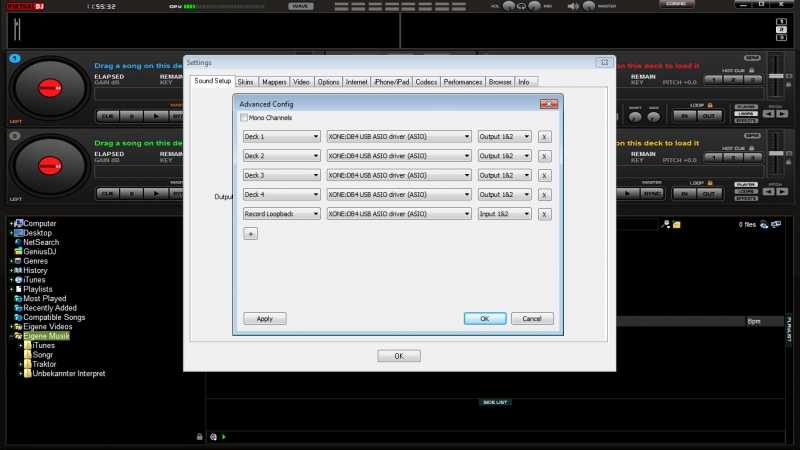Enable the Mono Channels checkbox
The width and height of the screenshot is (800, 450).
tap(244, 118)
